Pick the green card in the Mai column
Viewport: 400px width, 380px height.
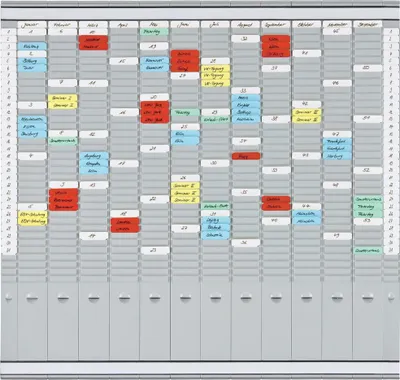point(154,32)
